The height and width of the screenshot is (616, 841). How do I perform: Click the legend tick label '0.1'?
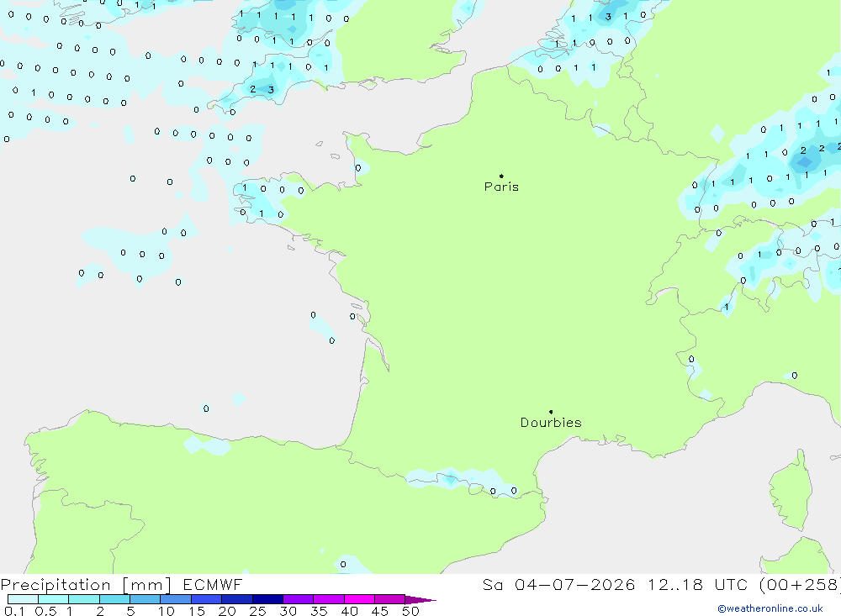click(x=14, y=611)
